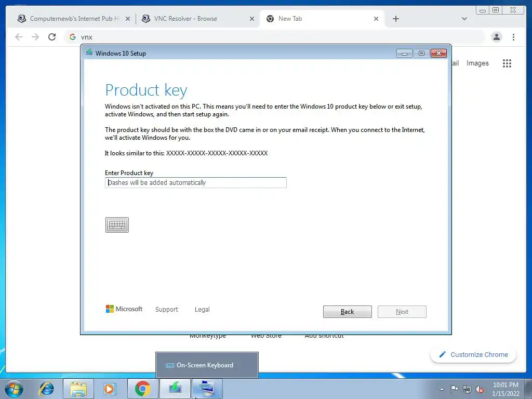Click the Google icon in address bar
Screen dimensions: 532x399
72,37
